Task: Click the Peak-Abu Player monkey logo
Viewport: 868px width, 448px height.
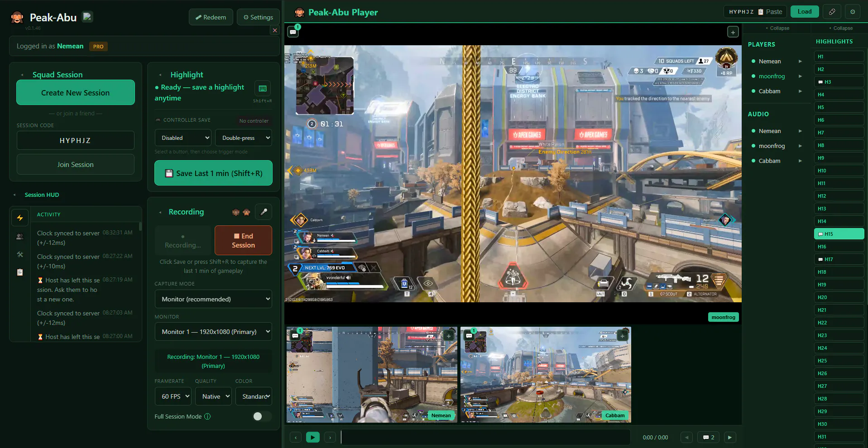Action: (x=299, y=12)
